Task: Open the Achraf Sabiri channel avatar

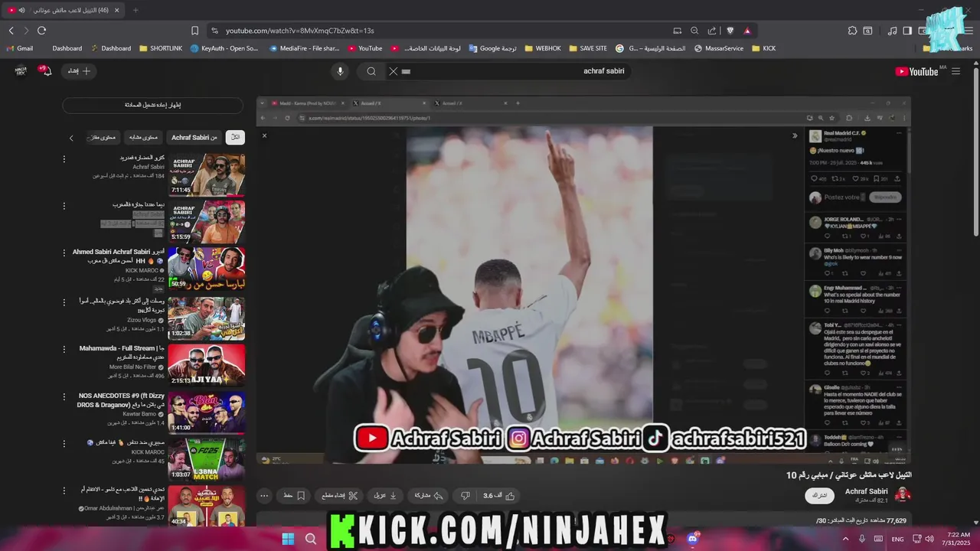Action: click(x=903, y=495)
